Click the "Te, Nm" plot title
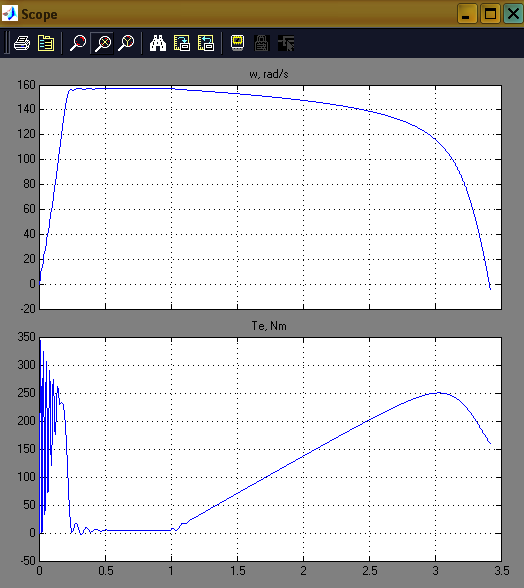 (x=269, y=326)
